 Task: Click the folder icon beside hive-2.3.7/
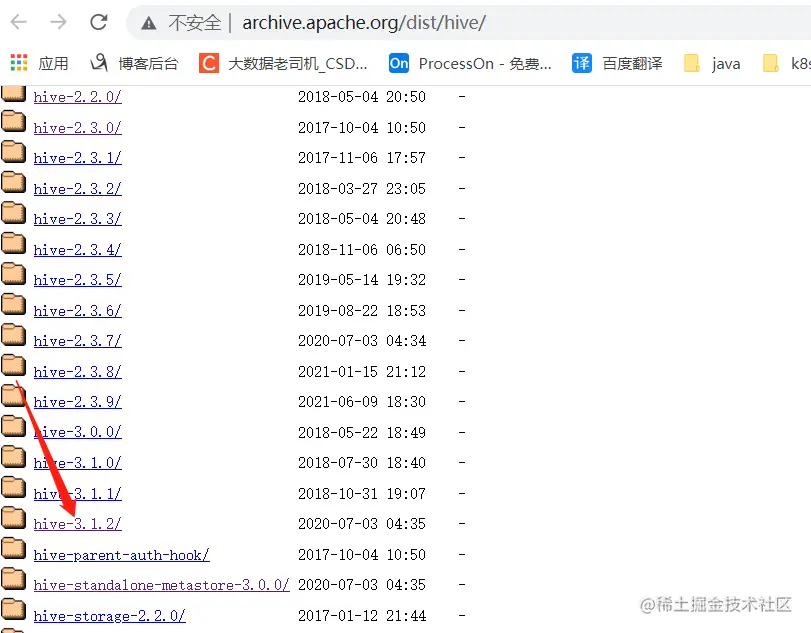pyautogui.click(x=13, y=335)
